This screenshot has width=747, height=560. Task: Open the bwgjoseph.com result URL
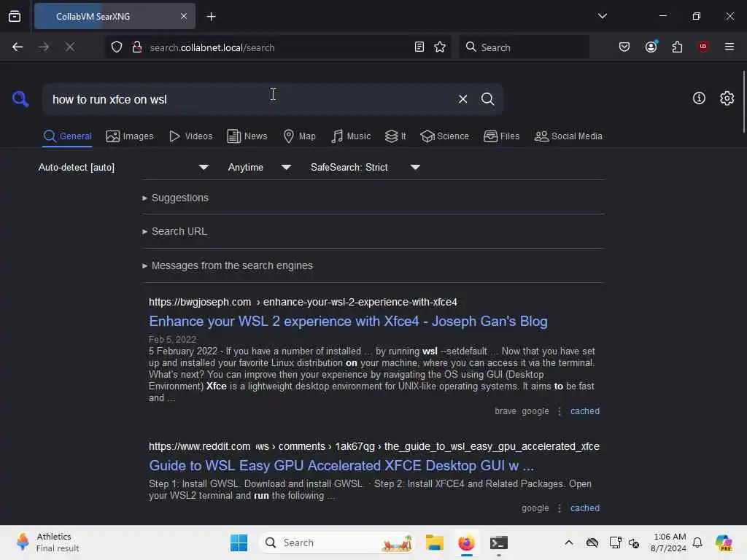tap(303, 302)
